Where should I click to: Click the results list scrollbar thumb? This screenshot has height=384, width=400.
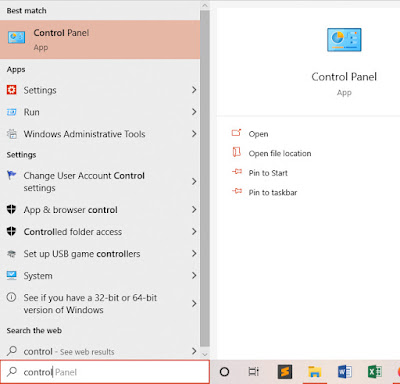pyautogui.click(x=205, y=178)
